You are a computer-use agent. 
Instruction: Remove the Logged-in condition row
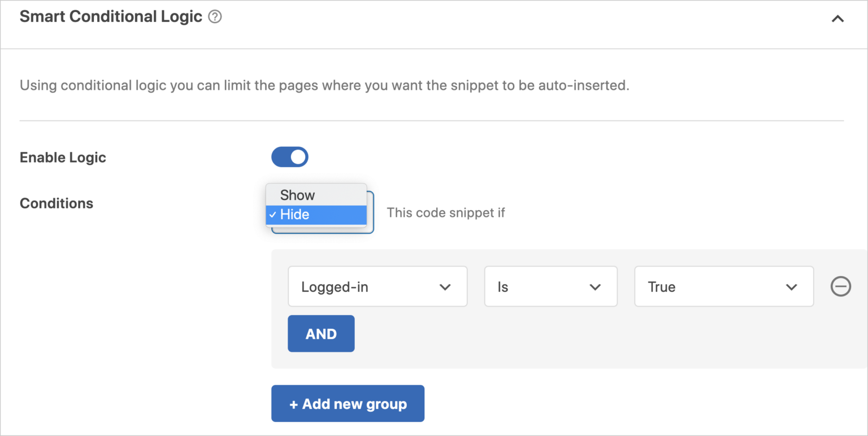coord(840,287)
